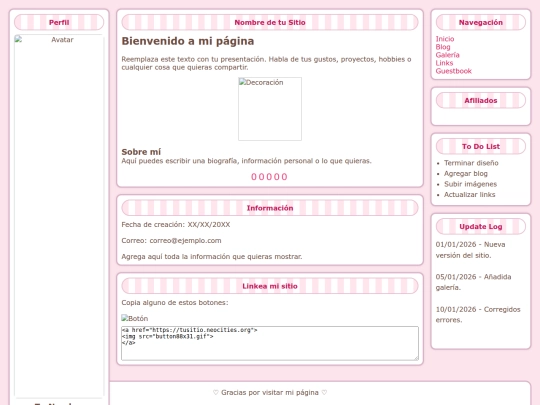
Task: Click the Afiliados panel header
Action: [x=481, y=101]
